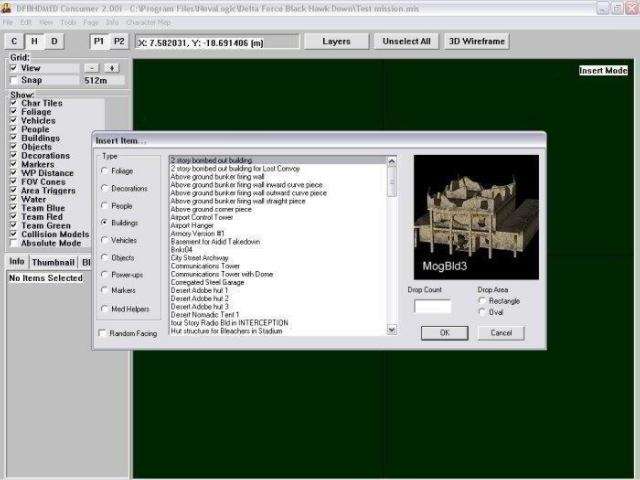Enable the Snap grid checkbox

point(12,80)
